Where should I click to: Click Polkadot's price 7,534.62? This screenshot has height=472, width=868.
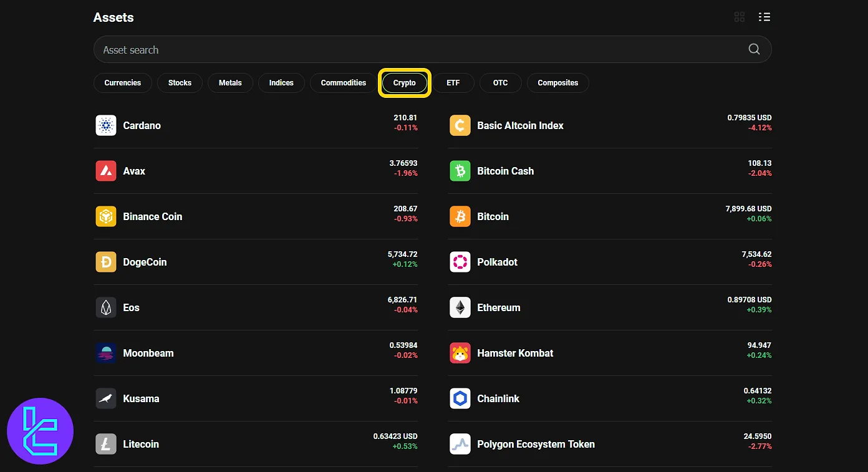pyautogui.click(x=756, y=254)
